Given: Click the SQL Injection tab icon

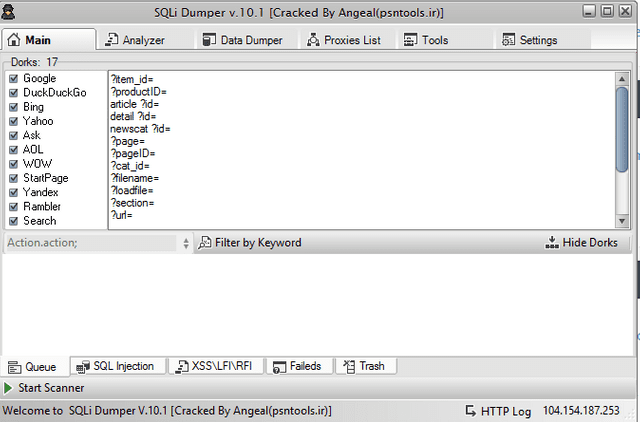Looking at the screenshot, I should (x=83, y=367).
